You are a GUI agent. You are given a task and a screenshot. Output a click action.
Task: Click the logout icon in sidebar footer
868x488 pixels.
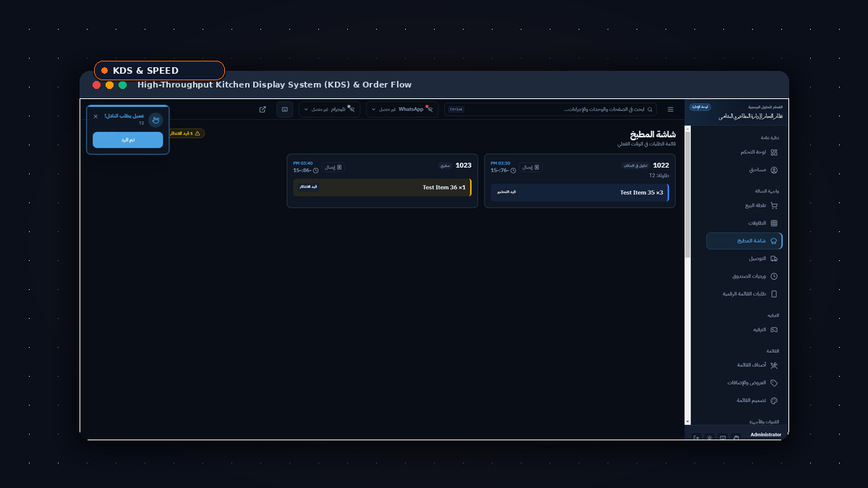pyautogui.click(x=696, y=437)
